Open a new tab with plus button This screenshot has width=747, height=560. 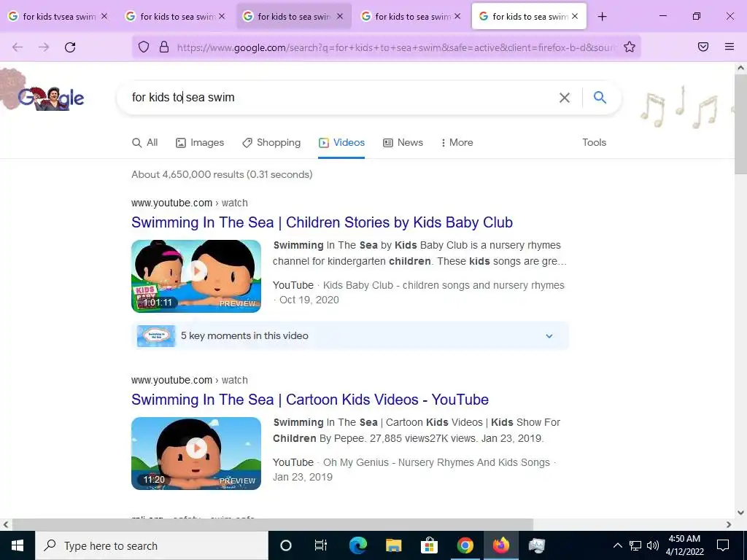602,17
